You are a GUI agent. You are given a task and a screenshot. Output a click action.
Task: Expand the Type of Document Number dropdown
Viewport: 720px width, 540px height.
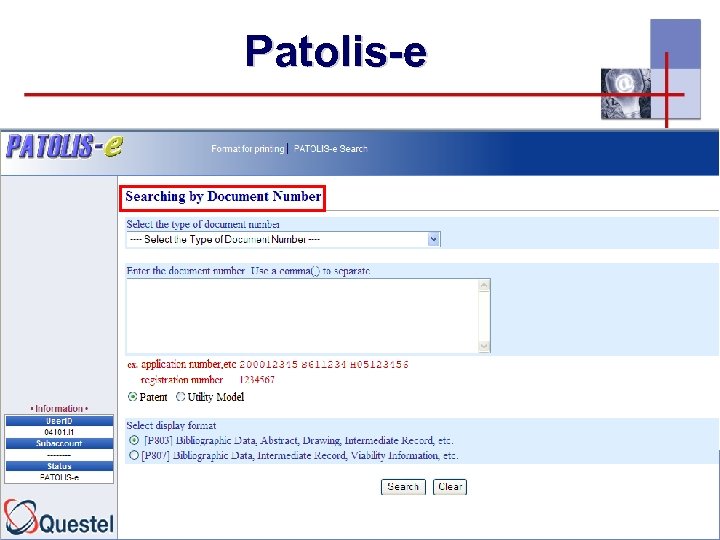283,239
